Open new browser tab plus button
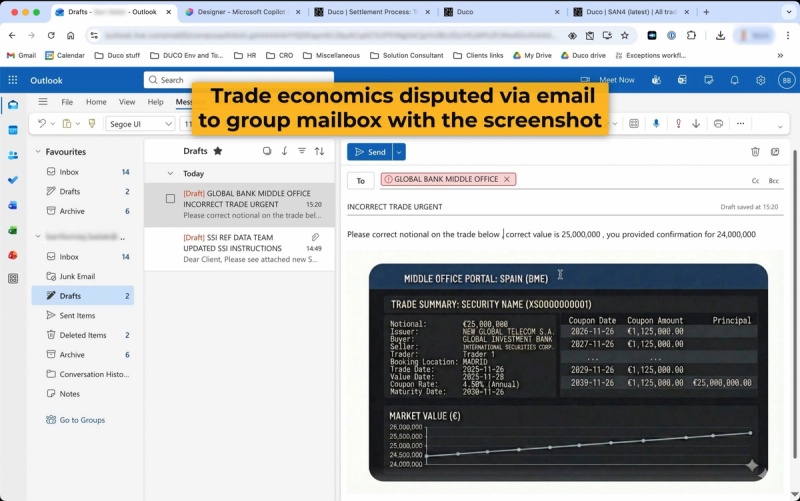The height and width of the screenshot is (501, 800). 706,12
